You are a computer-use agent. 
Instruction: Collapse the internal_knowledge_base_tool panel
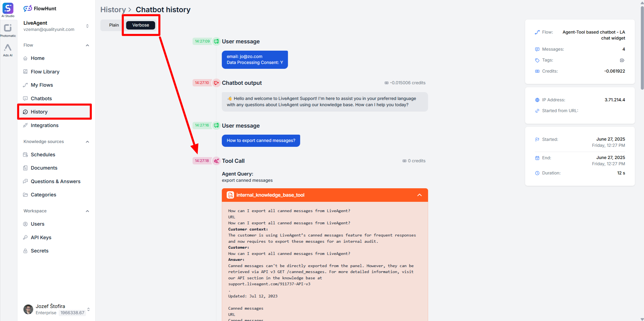point(419,195)
